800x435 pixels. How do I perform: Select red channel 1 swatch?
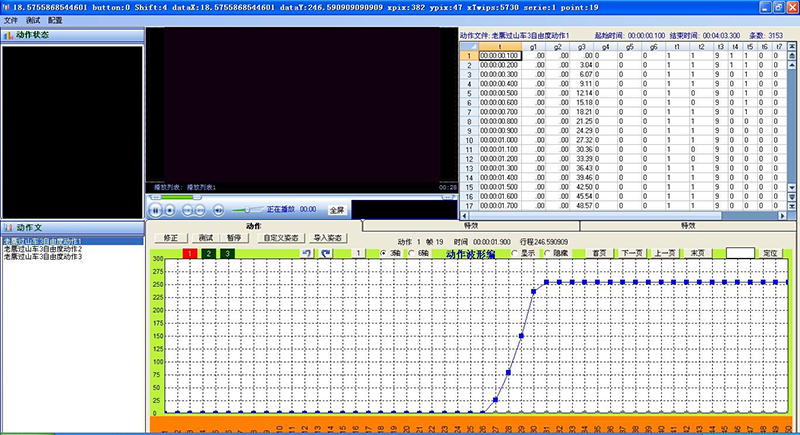(x=190, y=254)
